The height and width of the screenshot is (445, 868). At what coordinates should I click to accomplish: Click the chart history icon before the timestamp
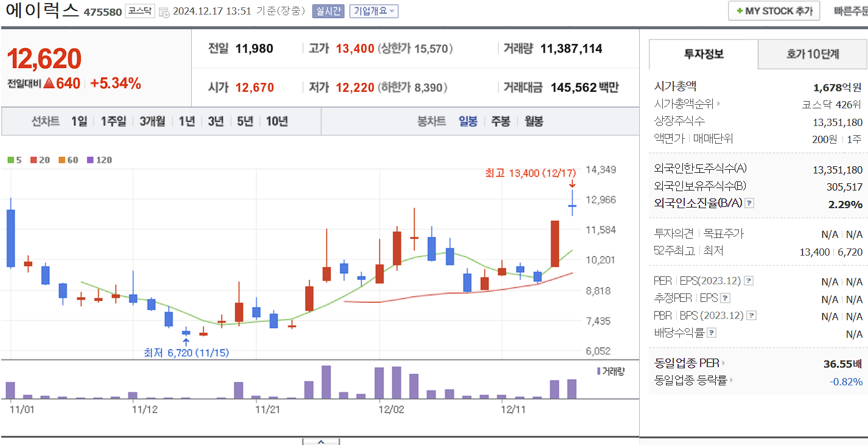coord(166,11)
